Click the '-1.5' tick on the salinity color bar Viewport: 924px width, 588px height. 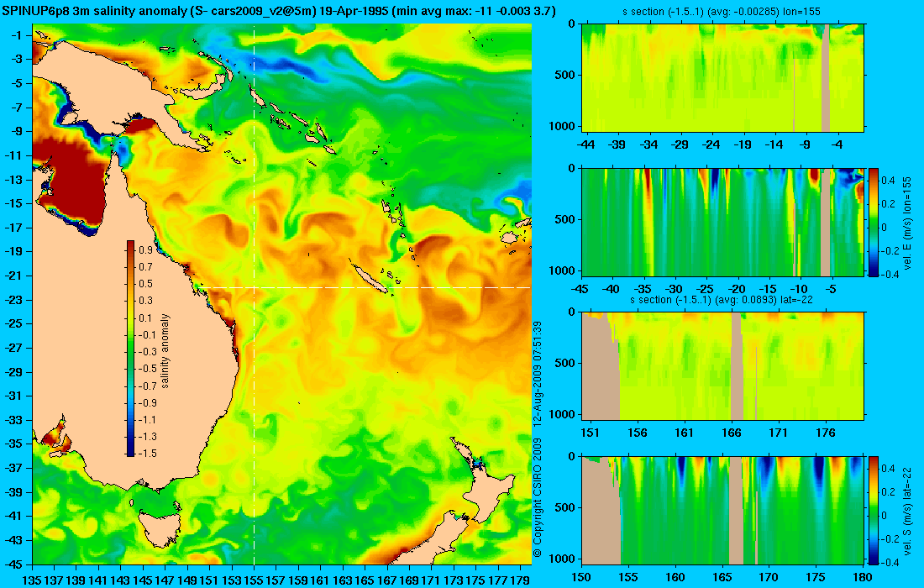(147, 453)
